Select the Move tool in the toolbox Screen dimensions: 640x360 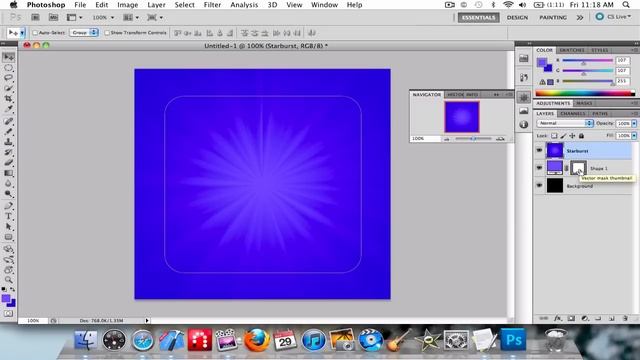point(9,57)
